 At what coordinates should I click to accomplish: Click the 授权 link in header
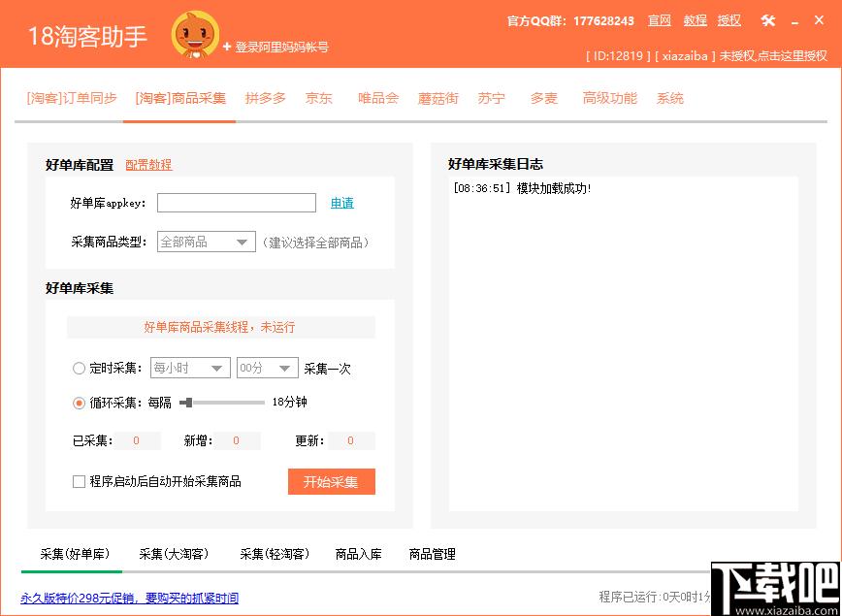[x=729, y=21]
